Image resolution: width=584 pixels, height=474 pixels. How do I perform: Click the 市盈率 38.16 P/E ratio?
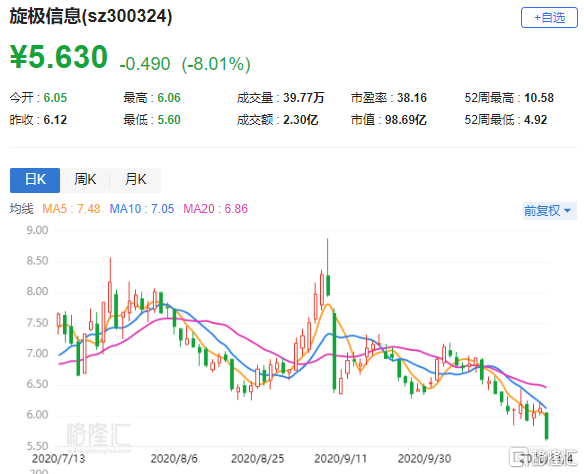coord(389,98)
